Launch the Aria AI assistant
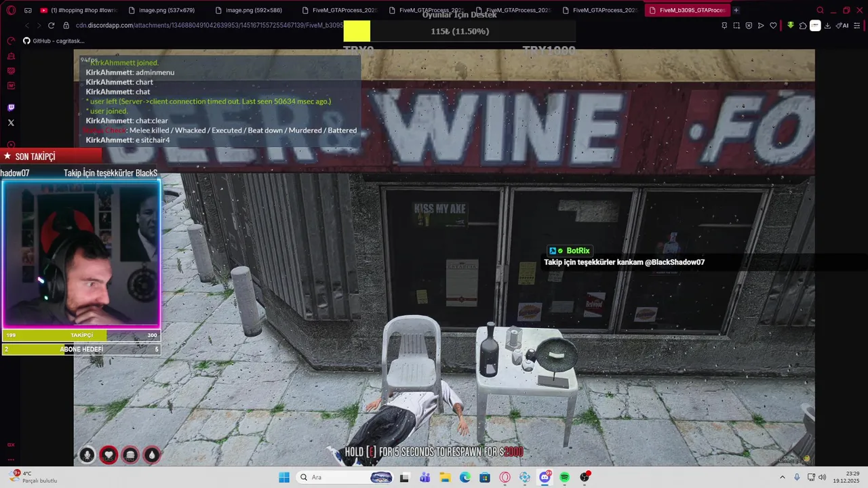The image size is (868, 488). (842, 26)
